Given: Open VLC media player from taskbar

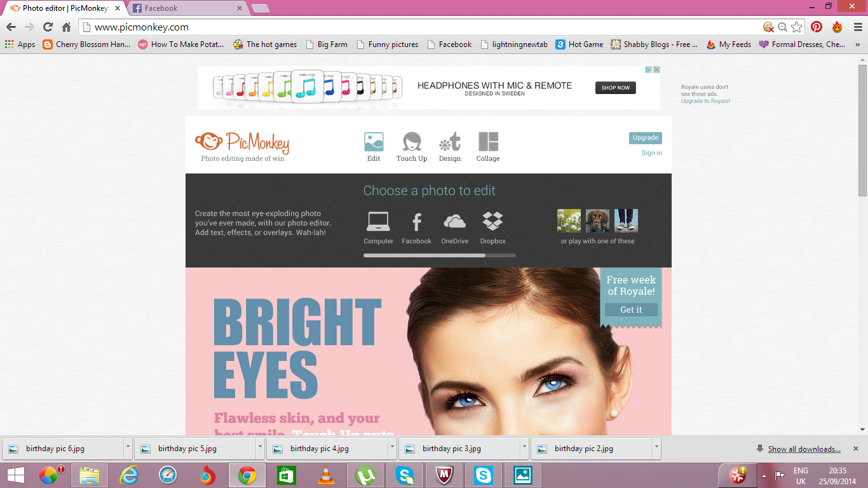Looking at the screenshot, I should pos(326,475).
